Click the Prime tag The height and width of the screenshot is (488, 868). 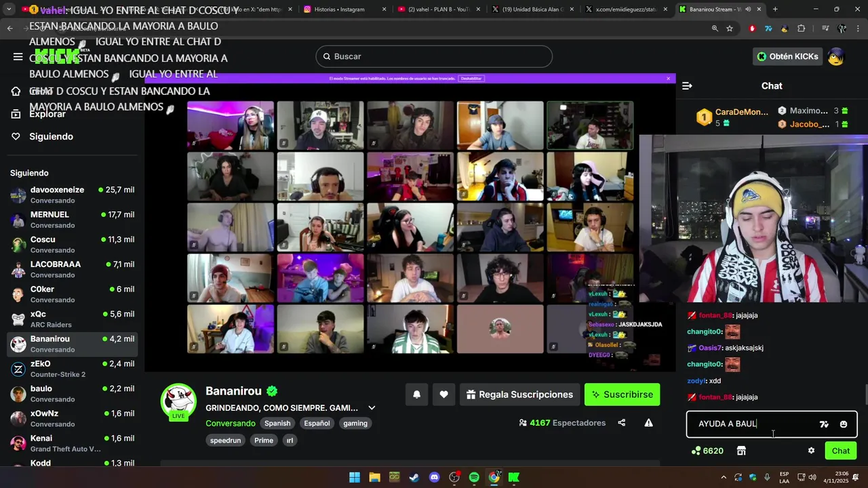coord(264,440)
